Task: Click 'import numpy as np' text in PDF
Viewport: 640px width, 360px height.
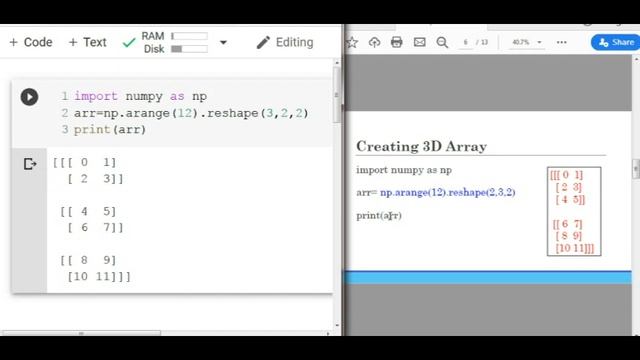Action: [404, 170]
